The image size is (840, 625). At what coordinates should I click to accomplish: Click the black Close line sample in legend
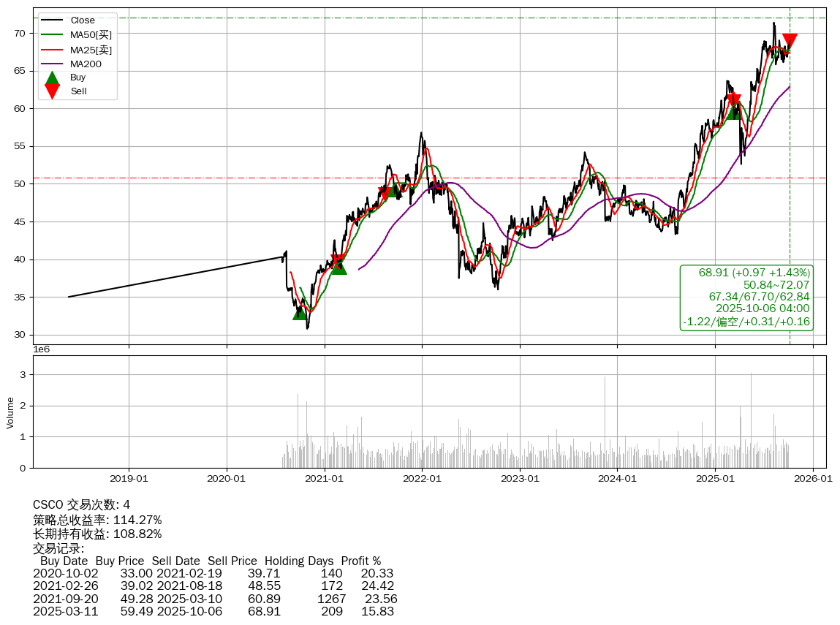click(52, 20)
